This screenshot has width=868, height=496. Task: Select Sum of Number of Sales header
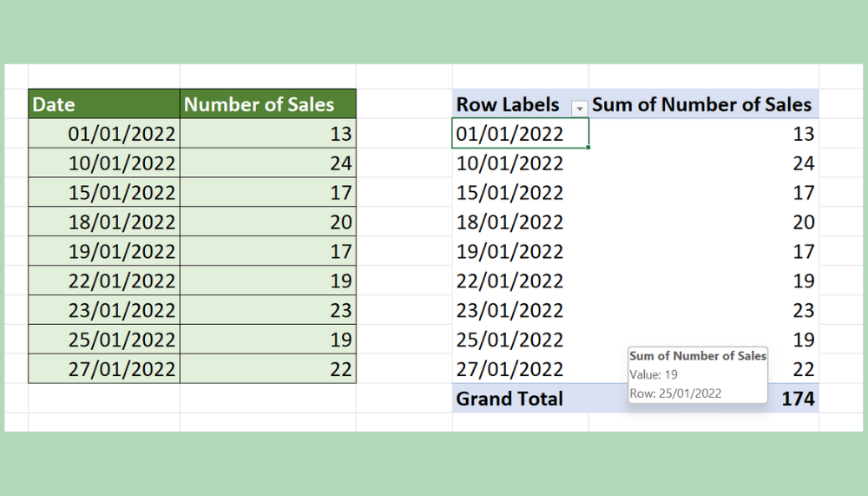click(x=702, y=105)
